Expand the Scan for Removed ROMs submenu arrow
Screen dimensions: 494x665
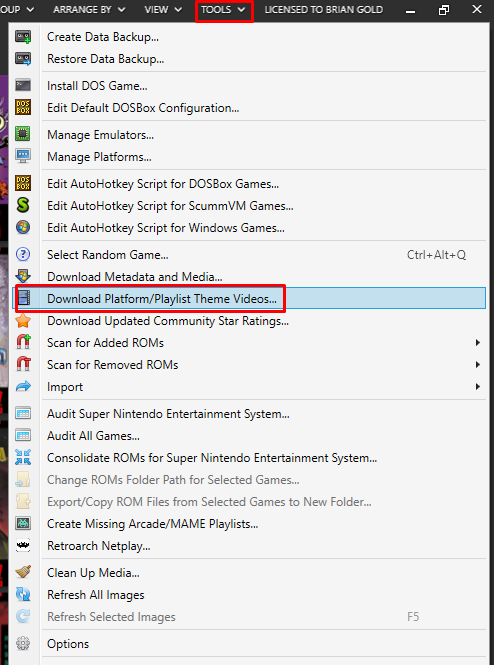click(478, 365)
